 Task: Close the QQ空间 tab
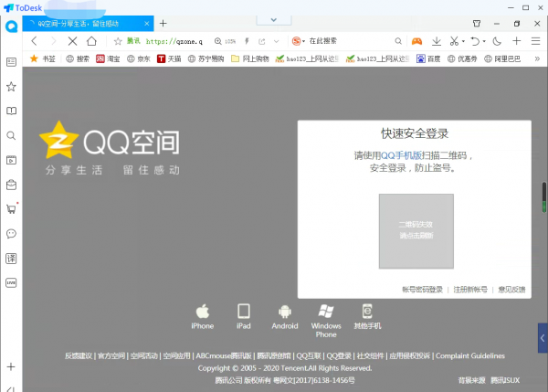click(147, 24)
